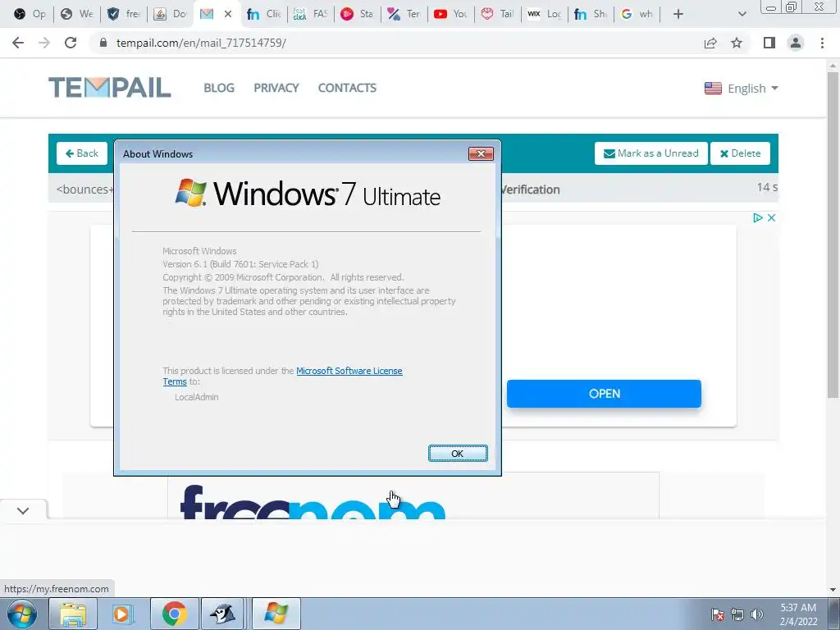
Task: Close the About Windows dialog
Action: click(x=481, y=153)
